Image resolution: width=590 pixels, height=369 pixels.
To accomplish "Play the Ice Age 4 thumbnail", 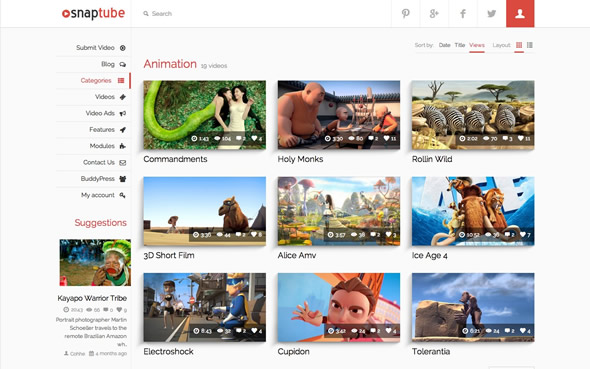I will [x=473, y=211].
